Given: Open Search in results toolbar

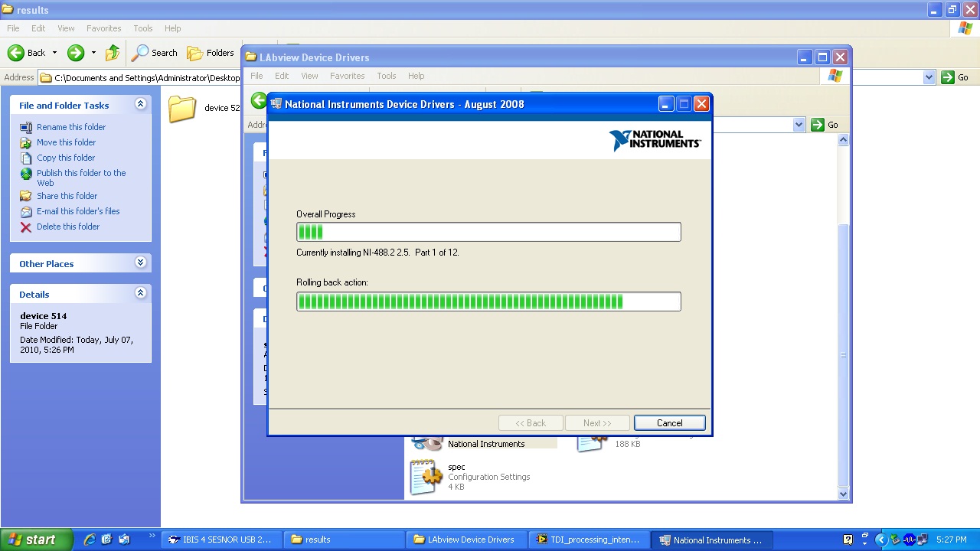Looking at the screenshot, I should [155, 53].
